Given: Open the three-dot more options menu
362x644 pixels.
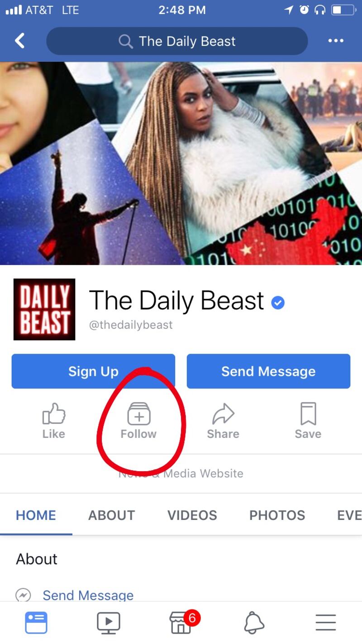Looking at the screenshot, I should 336,41.
